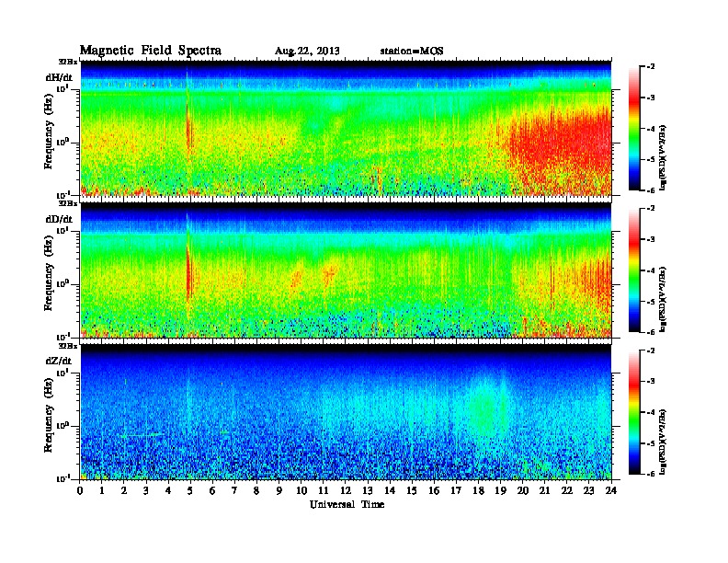Click hour tick label "5" on time axis
Viewport: 728px width, 563px height.
pos(190,491)
